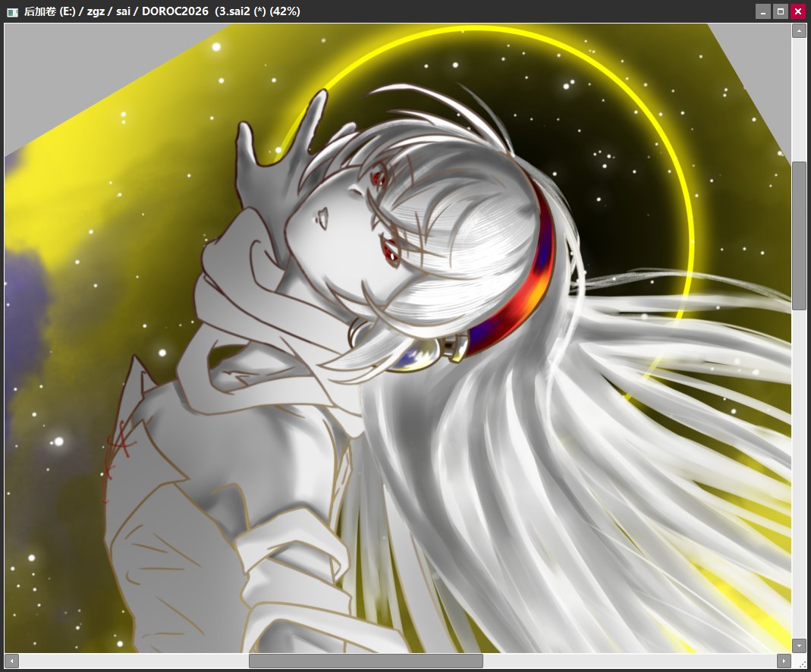This screenshot has width=811, height=672.
Task: Click the horizontal scrollbar left arrow
Action: (11, 661)
